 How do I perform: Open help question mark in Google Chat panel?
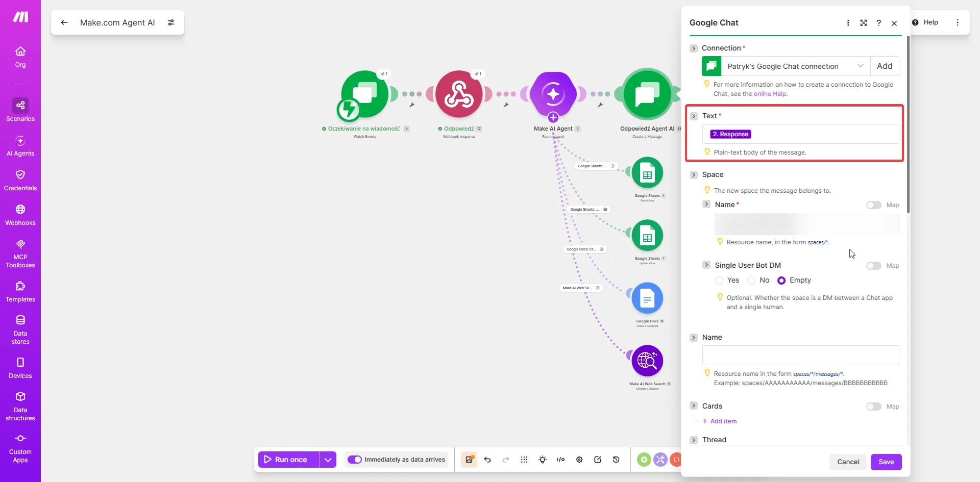(x=879, y=23)
